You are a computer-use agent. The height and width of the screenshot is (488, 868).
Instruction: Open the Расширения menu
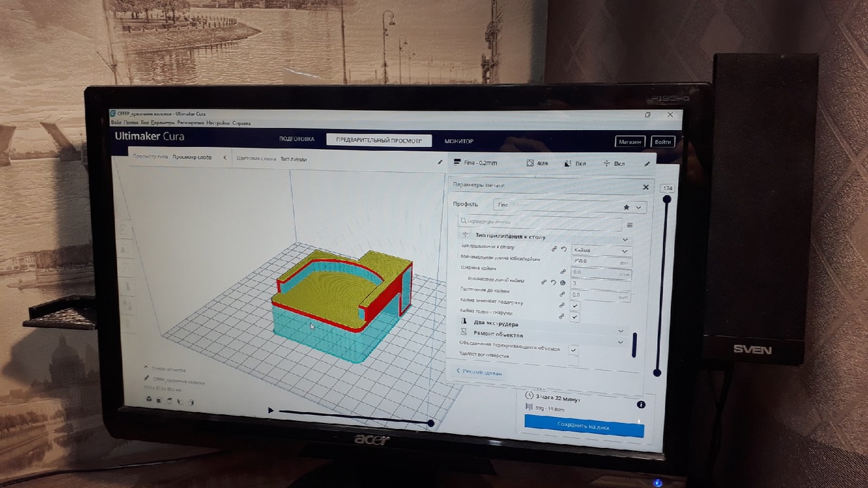[x=191, y=123]
